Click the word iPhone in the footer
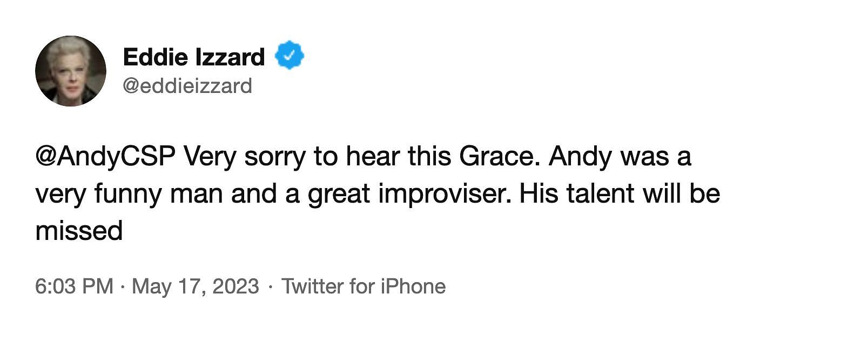The width and height of the screenshot is (868, 361). click(413, 286)
